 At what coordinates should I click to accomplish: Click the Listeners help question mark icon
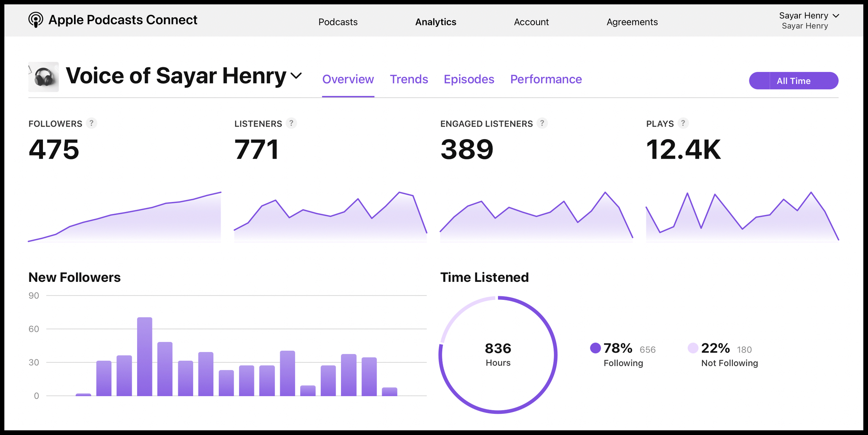tap(291, 123)
